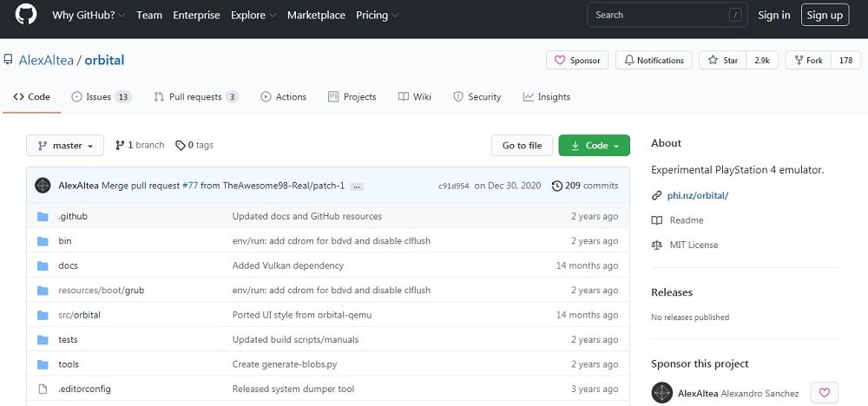Open the AlexAltea owner profile link
868x406 pixels.
pos(47,60)
